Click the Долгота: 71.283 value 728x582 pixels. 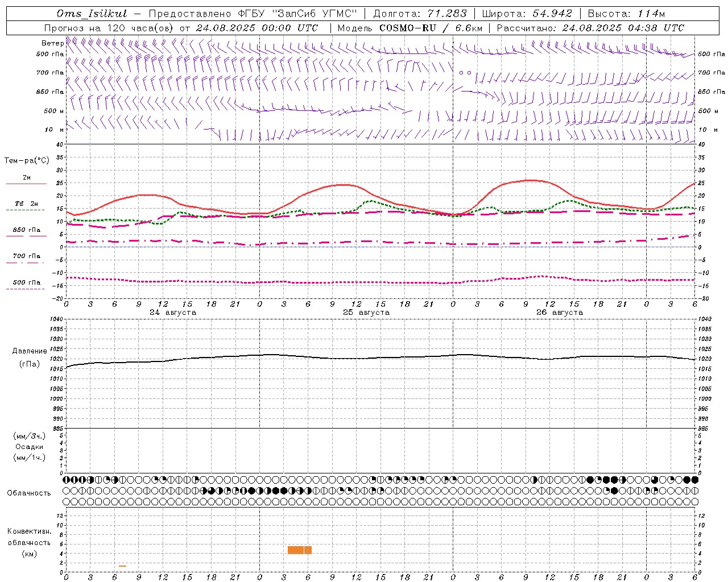420,14
